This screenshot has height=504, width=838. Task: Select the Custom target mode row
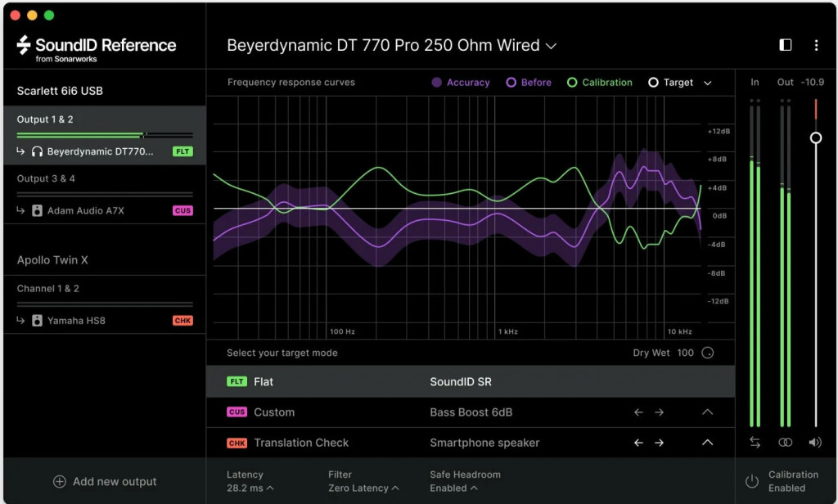pos(471,412)
